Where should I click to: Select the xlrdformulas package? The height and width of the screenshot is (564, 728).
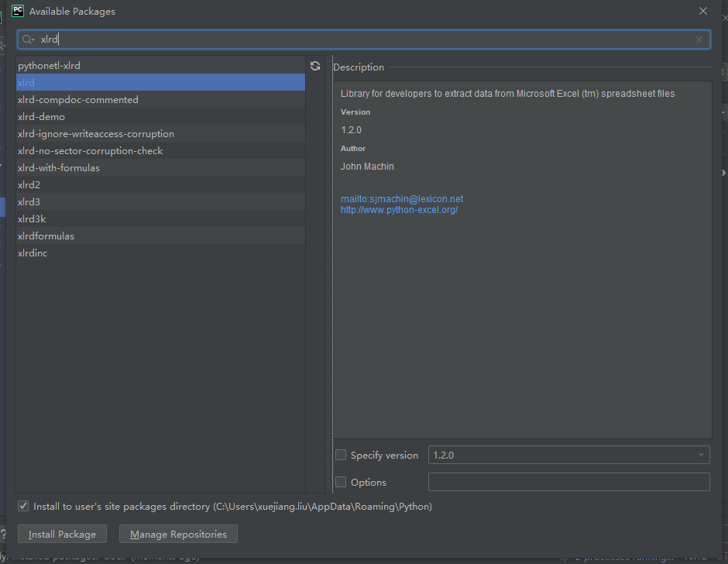click(160, 236)
